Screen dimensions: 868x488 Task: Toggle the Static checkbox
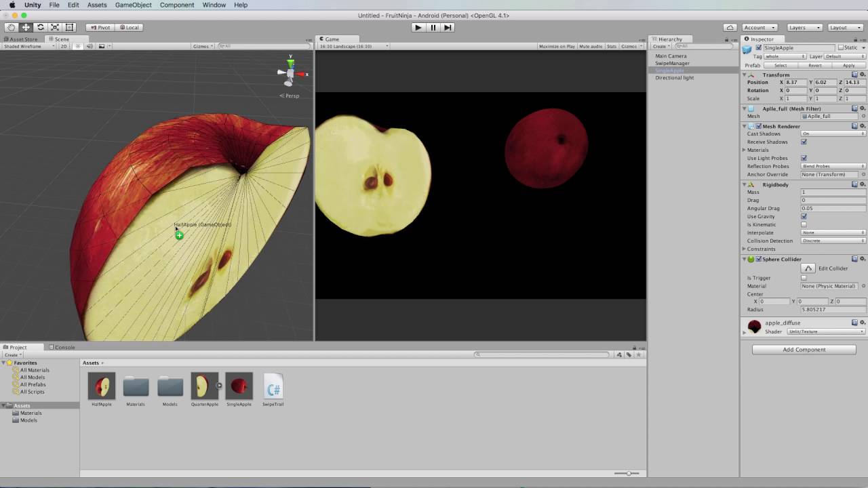[841, 47]
